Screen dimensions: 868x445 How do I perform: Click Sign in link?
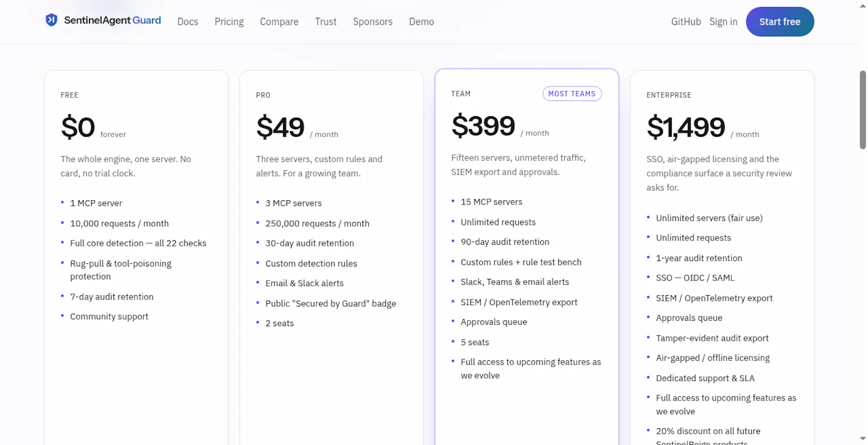(x=723, y=22)
